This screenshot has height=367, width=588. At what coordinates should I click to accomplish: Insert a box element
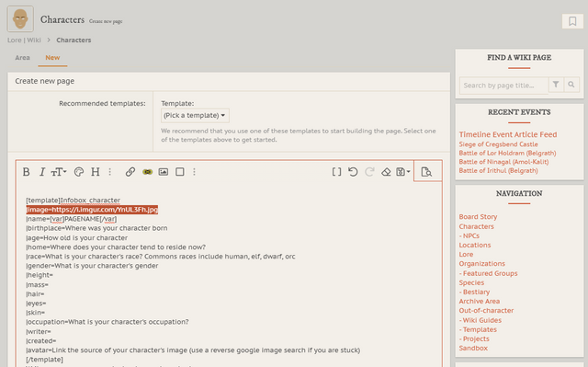click(180, 172)
